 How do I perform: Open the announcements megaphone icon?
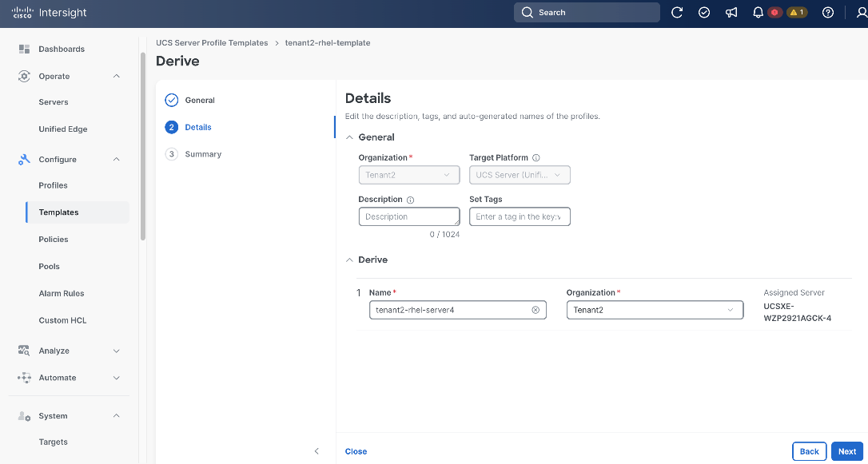point(731,13)
